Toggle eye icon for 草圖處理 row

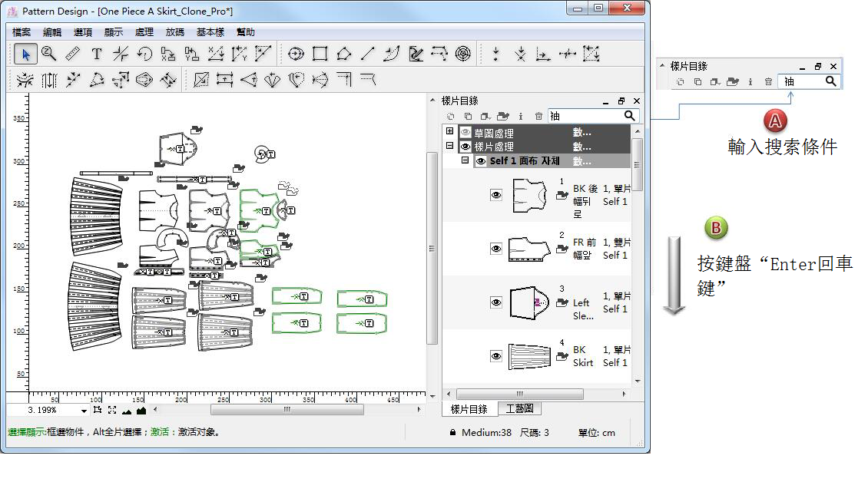click(x=465, y=133)
